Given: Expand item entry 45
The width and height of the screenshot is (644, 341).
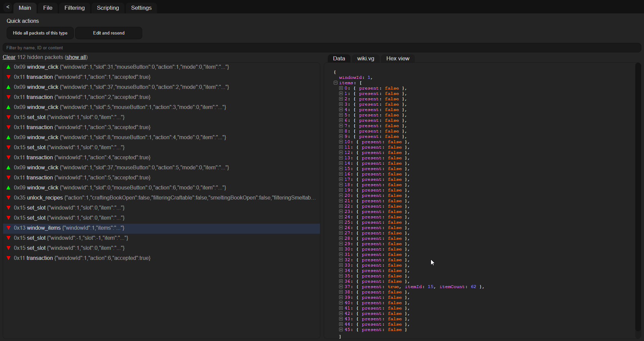Looking at the screenshot, I should (341, 330).
